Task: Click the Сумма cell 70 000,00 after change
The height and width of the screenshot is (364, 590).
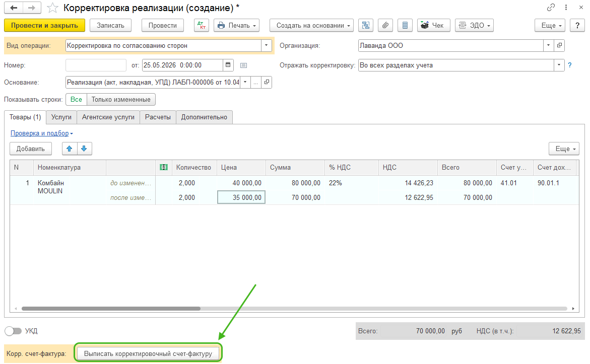Action: (295, 197)
